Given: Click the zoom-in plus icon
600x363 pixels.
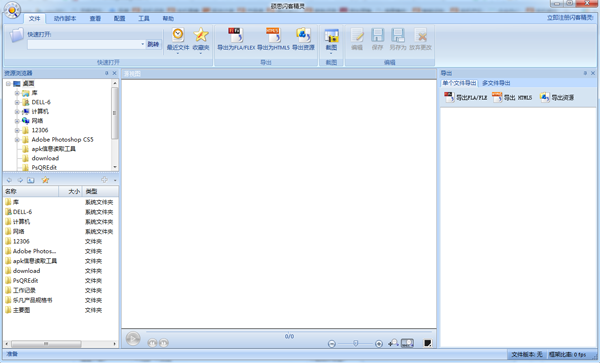Looking at the screenshot, I should point(379,343).
